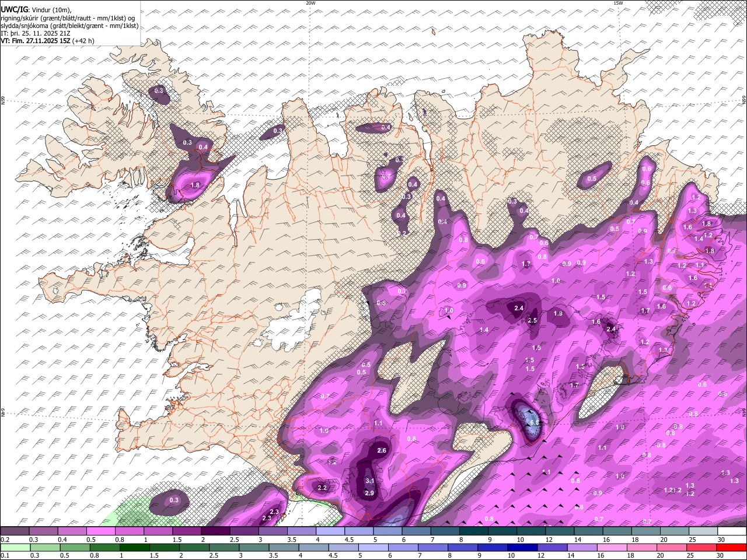Click the 'slydda/snjókoma (grátt/bleikt/grænt - mm/1klst)' line

(70, 26)
